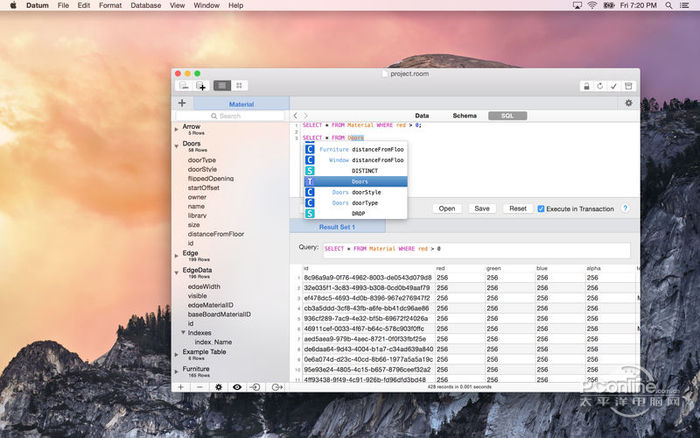
Task: Click the Reset button
Action: tap(517, 209)
